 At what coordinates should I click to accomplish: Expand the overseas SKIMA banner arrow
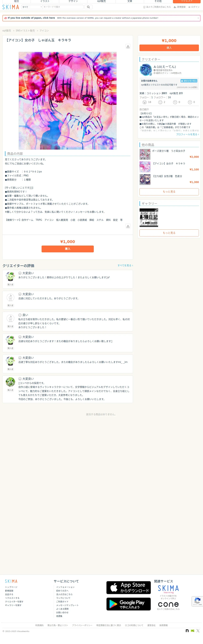tap(198, 18)
